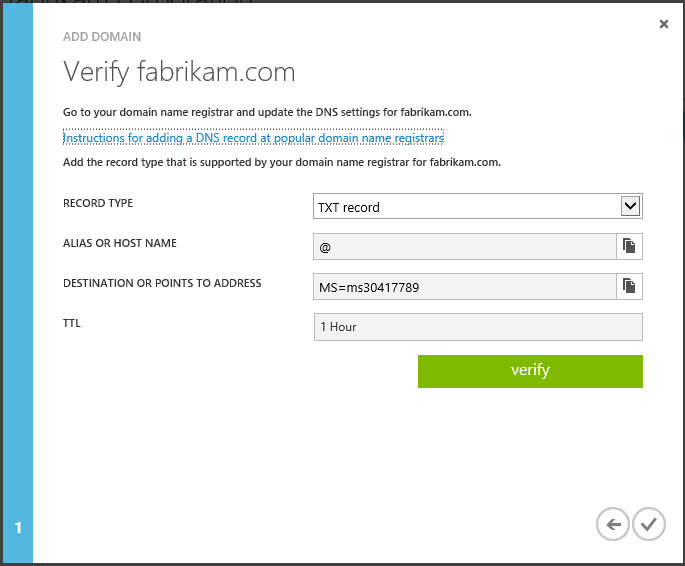Click the Verify fabrikam.com title
The image size is (685, 566).
pos(179,72)
